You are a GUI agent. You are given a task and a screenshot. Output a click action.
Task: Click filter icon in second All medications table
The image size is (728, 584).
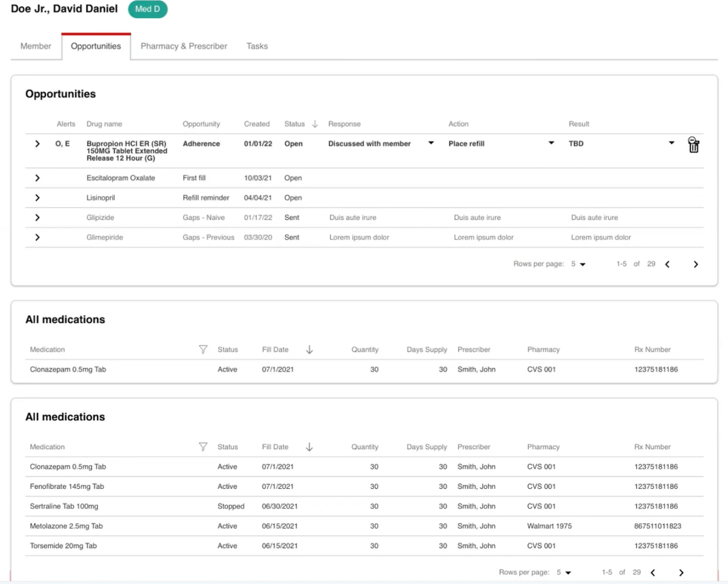point(203,447)
